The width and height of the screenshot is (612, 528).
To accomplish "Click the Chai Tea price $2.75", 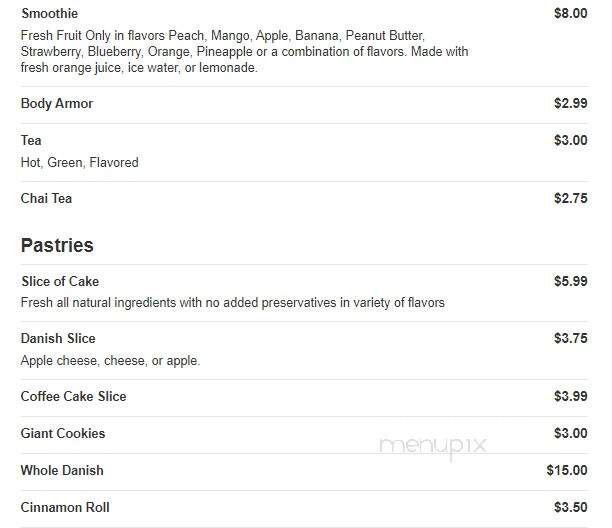I will point(571,198).
